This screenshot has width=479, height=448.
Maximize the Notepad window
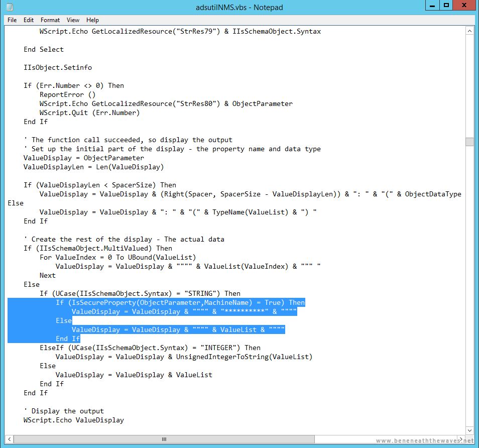click(446, 6)
